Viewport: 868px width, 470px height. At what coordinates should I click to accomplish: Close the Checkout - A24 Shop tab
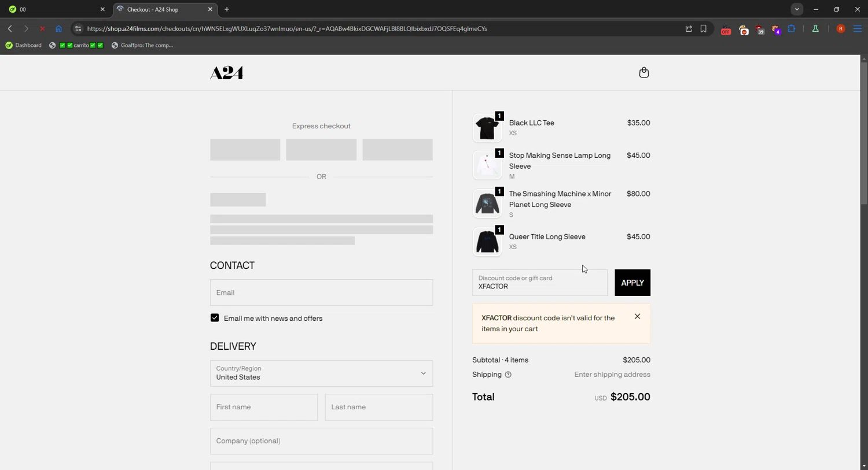(210, 9)
